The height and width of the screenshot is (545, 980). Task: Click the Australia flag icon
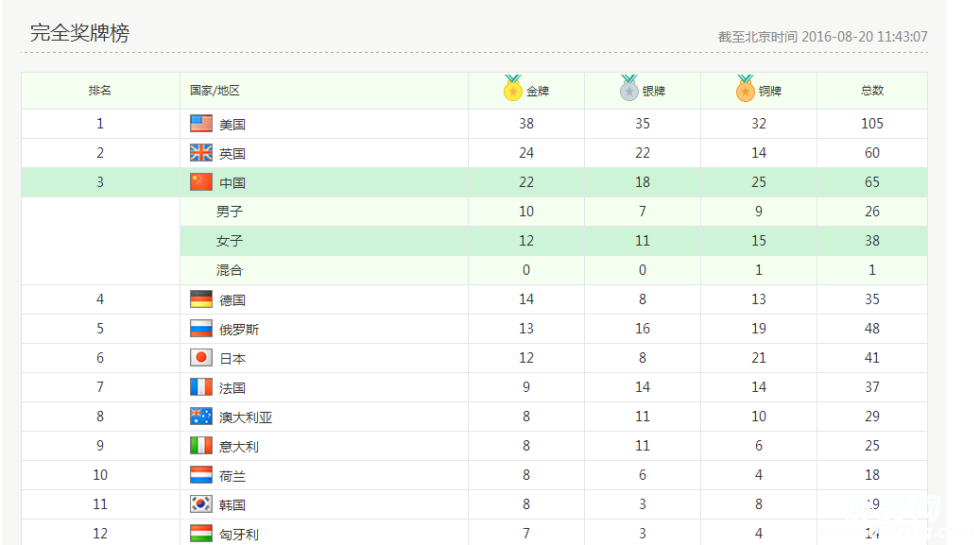(201, 417)
